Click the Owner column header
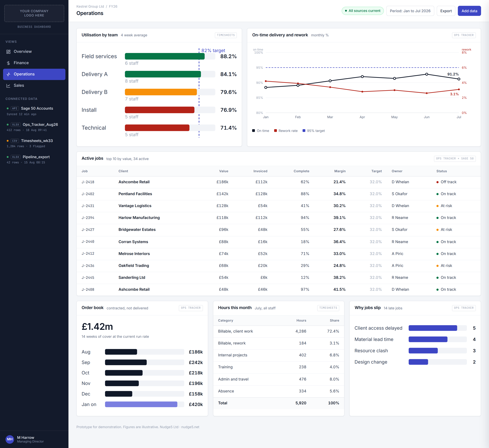 [397, 171]
